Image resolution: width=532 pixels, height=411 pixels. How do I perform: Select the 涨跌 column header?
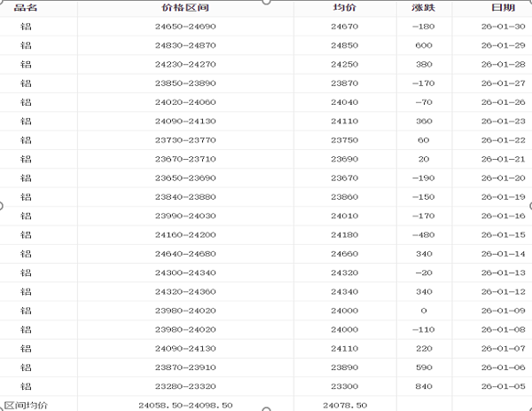tap(423, 8)
